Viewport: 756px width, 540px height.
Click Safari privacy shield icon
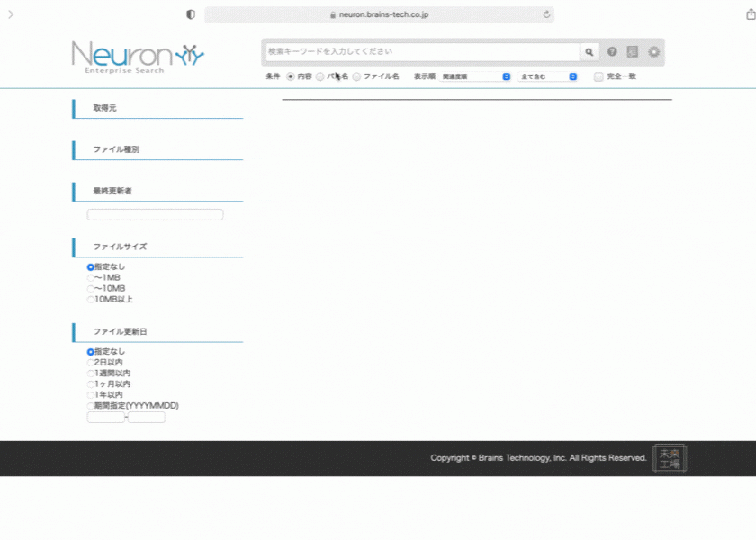(191, 14)
